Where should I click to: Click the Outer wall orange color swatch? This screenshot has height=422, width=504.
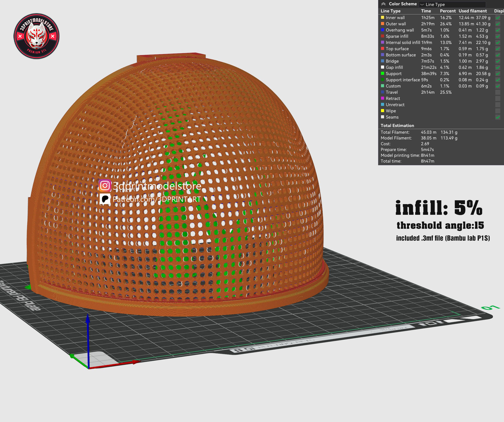click(383, 24)
